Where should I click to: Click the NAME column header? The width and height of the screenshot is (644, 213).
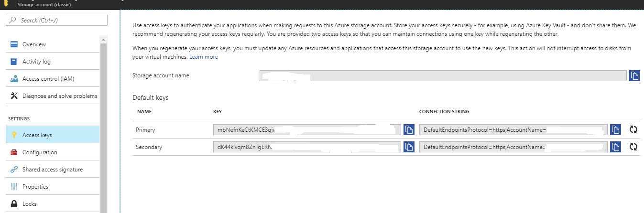(x=144, y=112)
